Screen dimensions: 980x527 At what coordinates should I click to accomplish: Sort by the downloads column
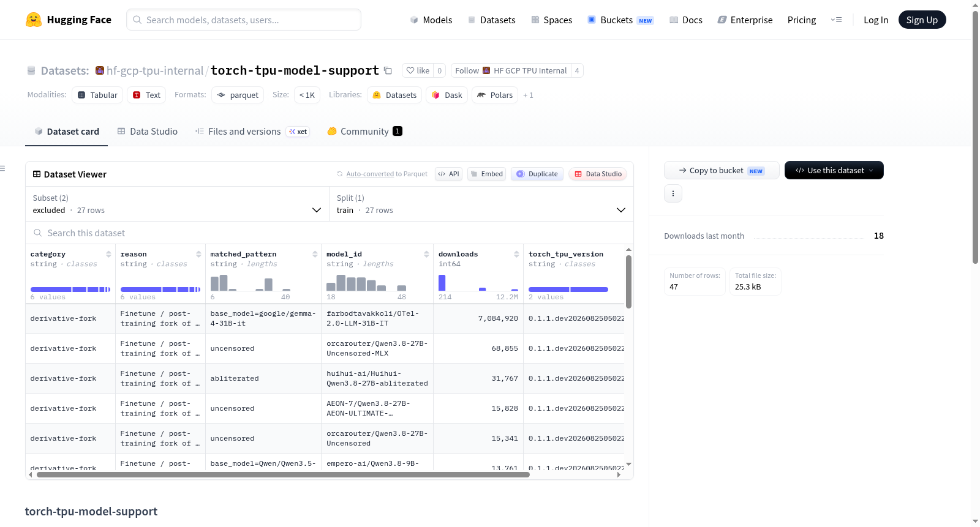click(x=516, y=254)
